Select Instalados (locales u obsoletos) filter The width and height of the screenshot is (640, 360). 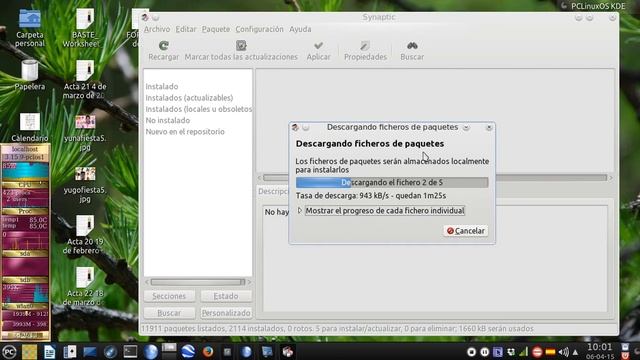198,109
